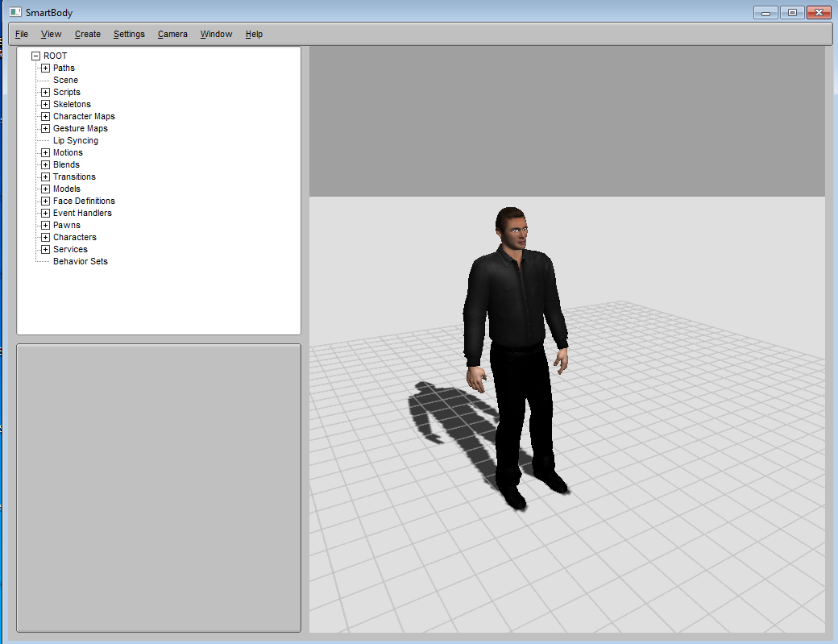Select the ROOT label in tree
This screenshot has height=644, width=838.
tap(55, 56)
